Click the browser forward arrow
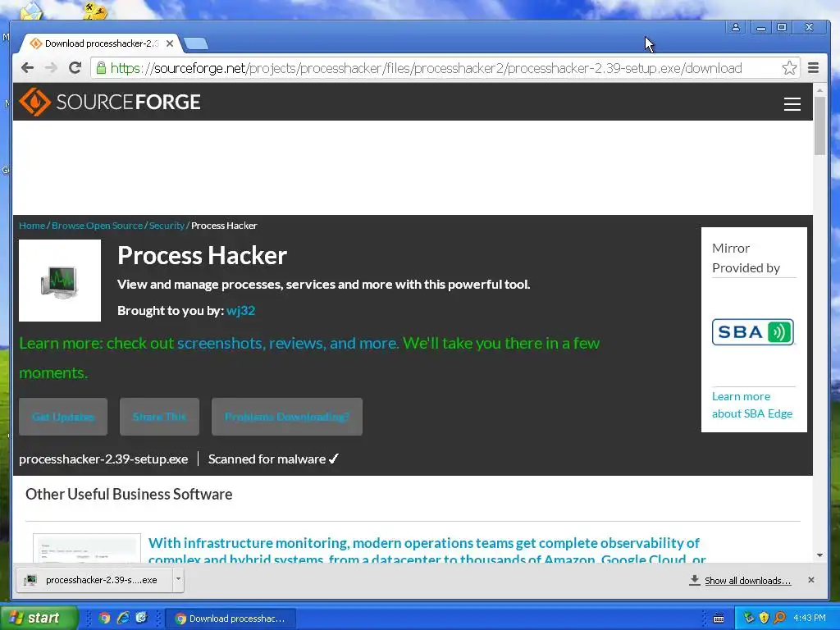840x630 pixels. click(x=51, y=68)
